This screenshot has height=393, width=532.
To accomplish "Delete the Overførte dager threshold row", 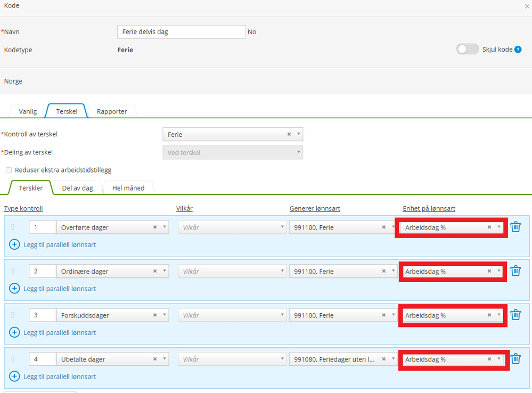I will [x=515, y=227].
